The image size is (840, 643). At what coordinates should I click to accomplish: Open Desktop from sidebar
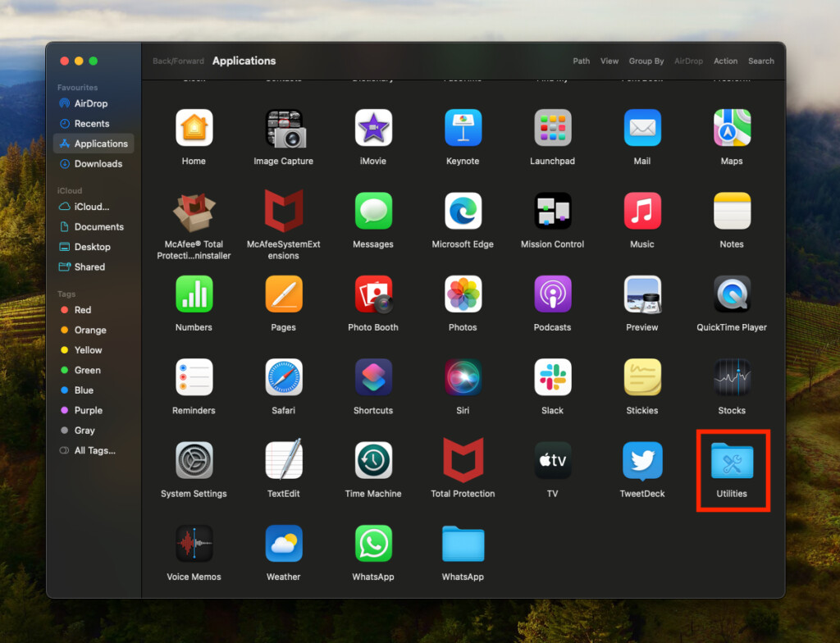pos(94,247)
